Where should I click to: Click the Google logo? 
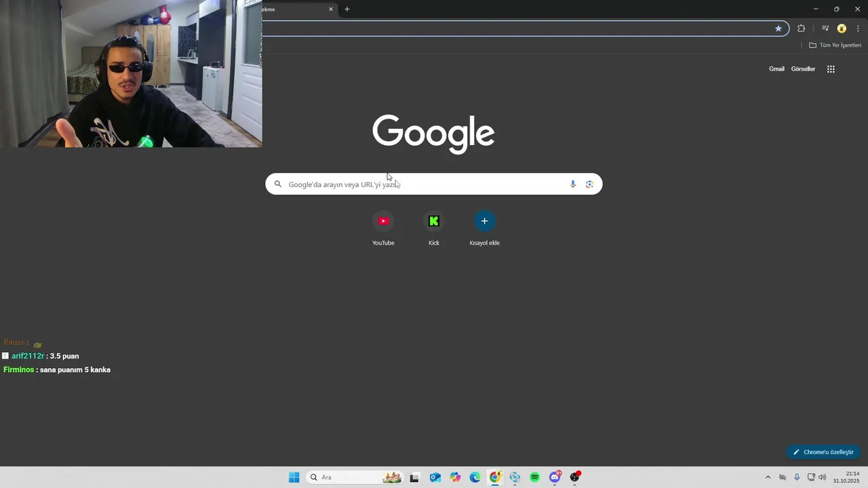coord(433,134)
